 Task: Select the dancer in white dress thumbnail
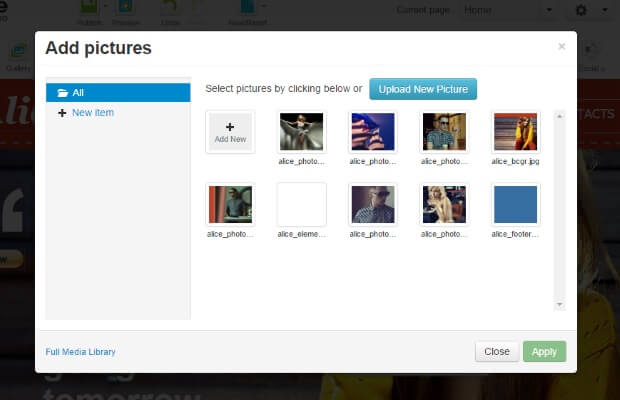pyautogui.click(x=301, y=132)
